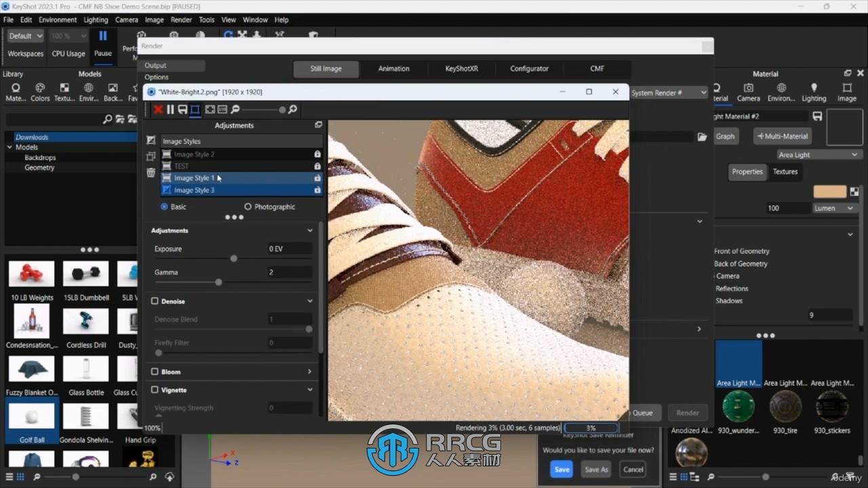The image size is (868, 488).
Task: Add a new folder in the library
Action: point(120,119)
